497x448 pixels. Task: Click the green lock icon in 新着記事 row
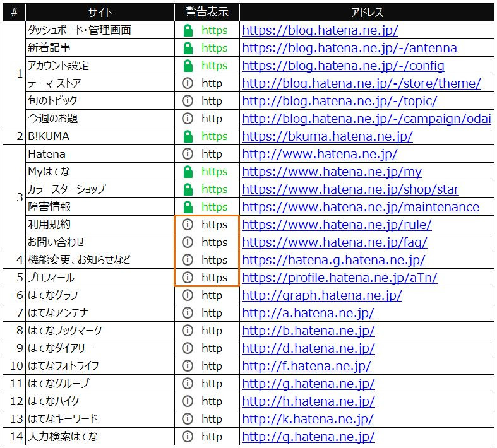(x=188, y=48)
